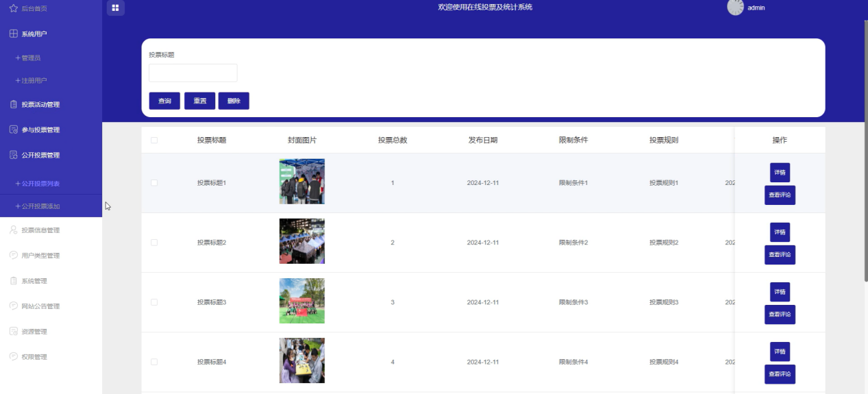The height and width of the screenshot is (394, 868).
Task: Click 查看评论 for 投票标题4
Action: click(x=780, y=374)
